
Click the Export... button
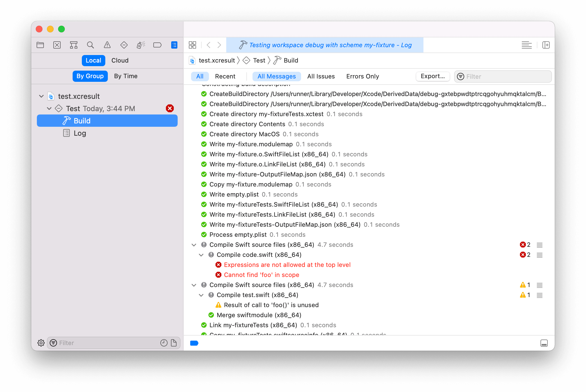click(432, 76)
